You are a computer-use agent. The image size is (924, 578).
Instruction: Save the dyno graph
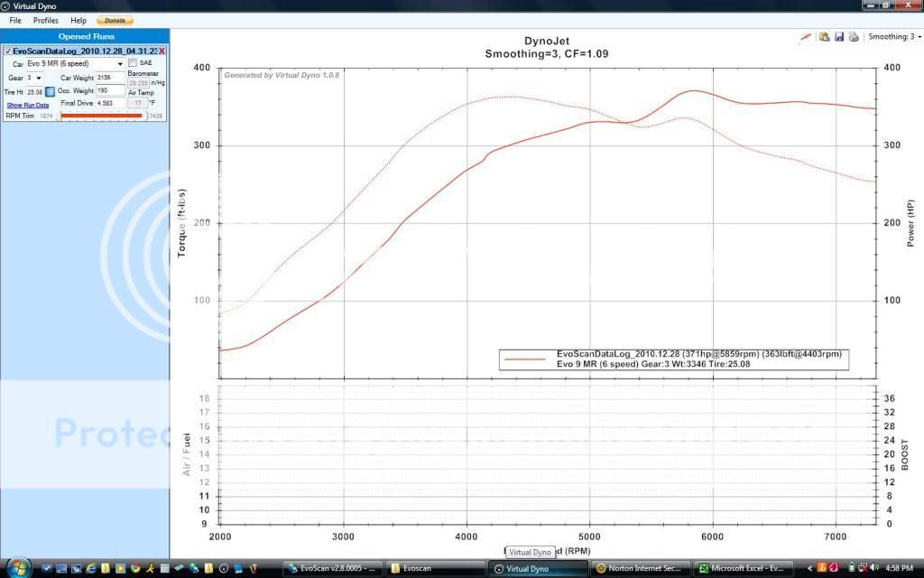pyautogui.click(x=839, y=37)
